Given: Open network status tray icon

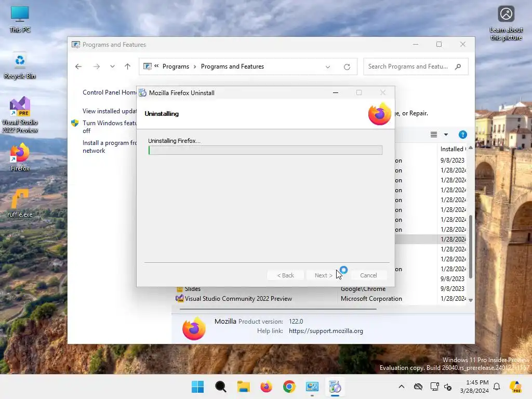Looking at the screenshot, I should coord(435,387).
